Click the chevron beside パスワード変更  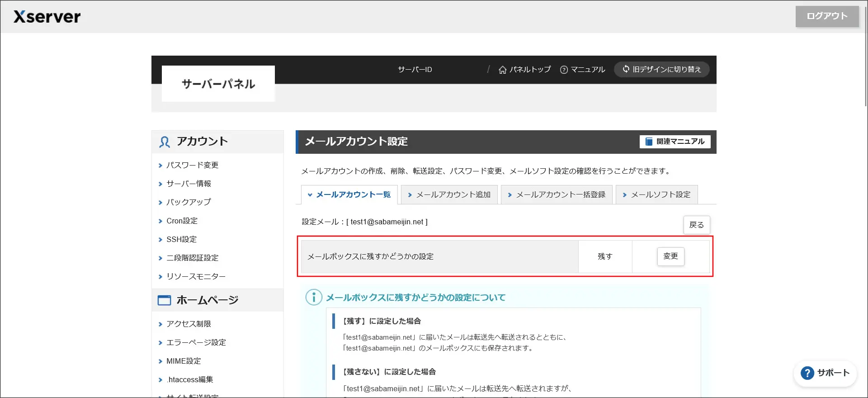(160, 166)
